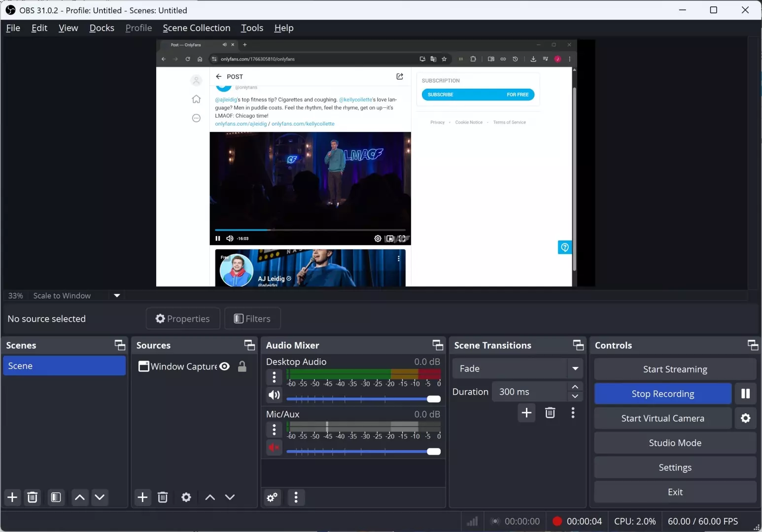Open Desktop Audio three-dot options
This screenshot has width=762, height=532.
coord(275,377)
